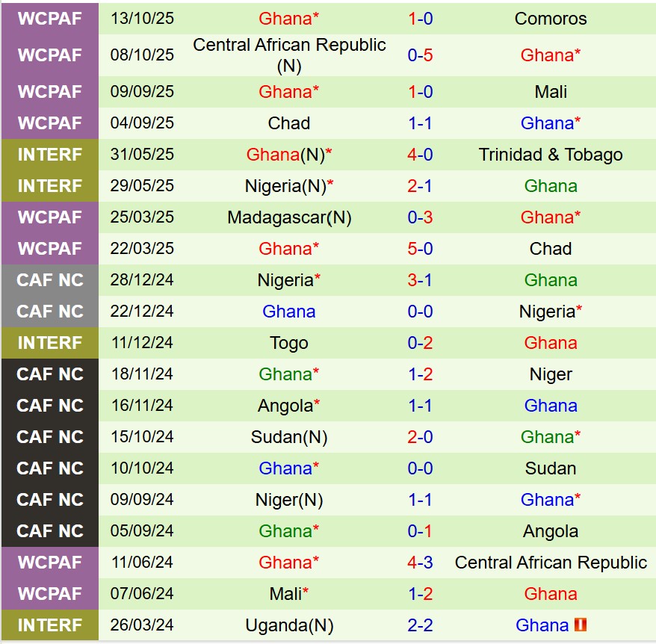Open the 4-3 score against Central African Republic

420,563
